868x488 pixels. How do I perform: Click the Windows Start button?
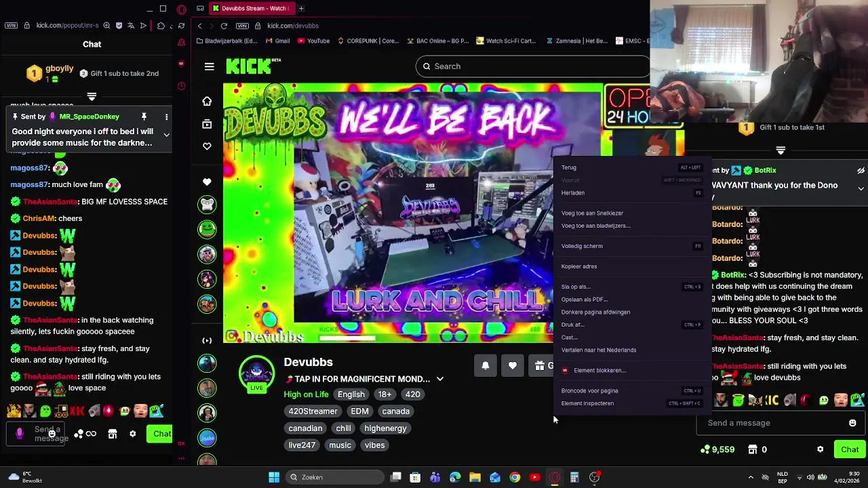274,477
